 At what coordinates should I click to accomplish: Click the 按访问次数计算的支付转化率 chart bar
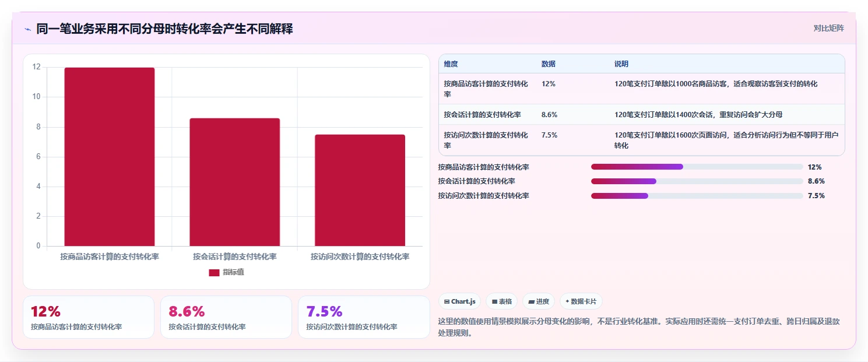point(360,190)
